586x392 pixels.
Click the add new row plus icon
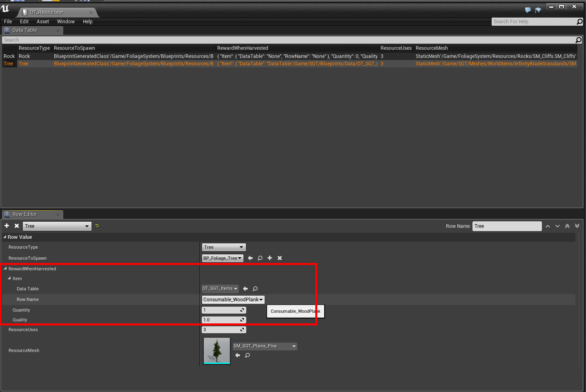tap(7, 226)
